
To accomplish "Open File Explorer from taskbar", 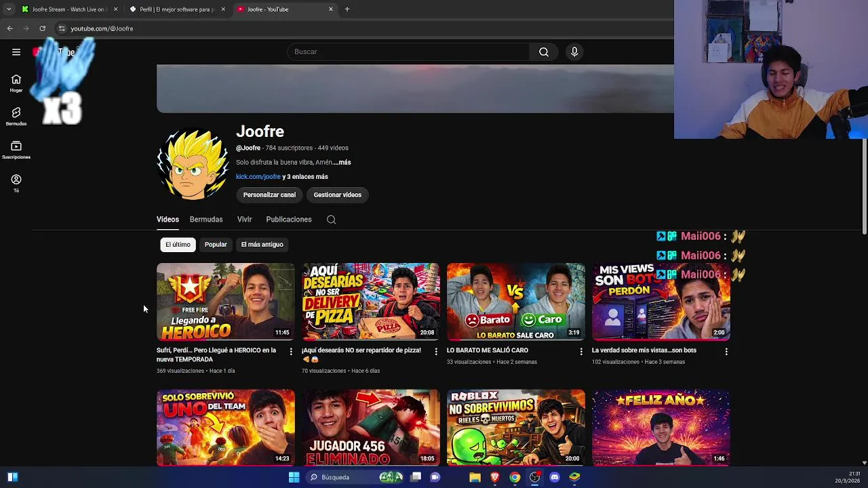I will click(x=475, y=477).
